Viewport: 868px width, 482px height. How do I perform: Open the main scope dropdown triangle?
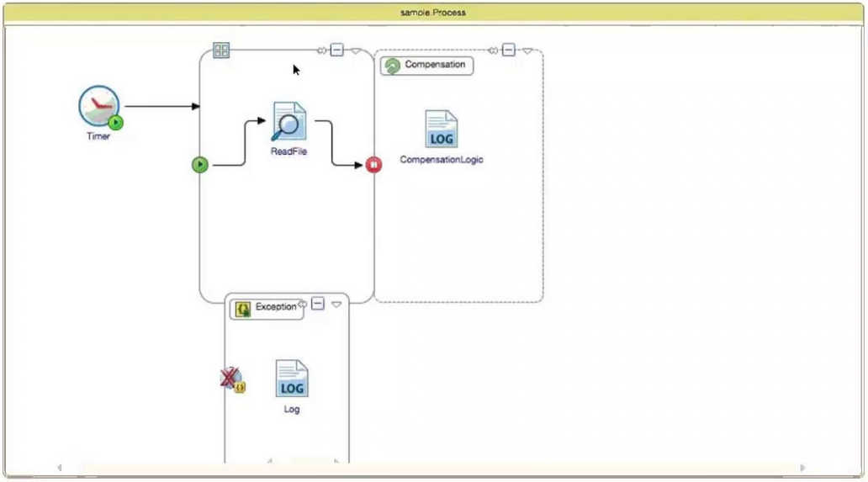coord(356,51)
